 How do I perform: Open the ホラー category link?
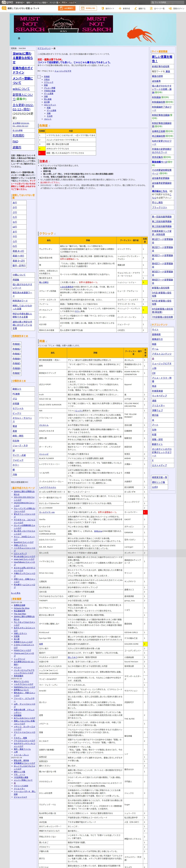16,465
